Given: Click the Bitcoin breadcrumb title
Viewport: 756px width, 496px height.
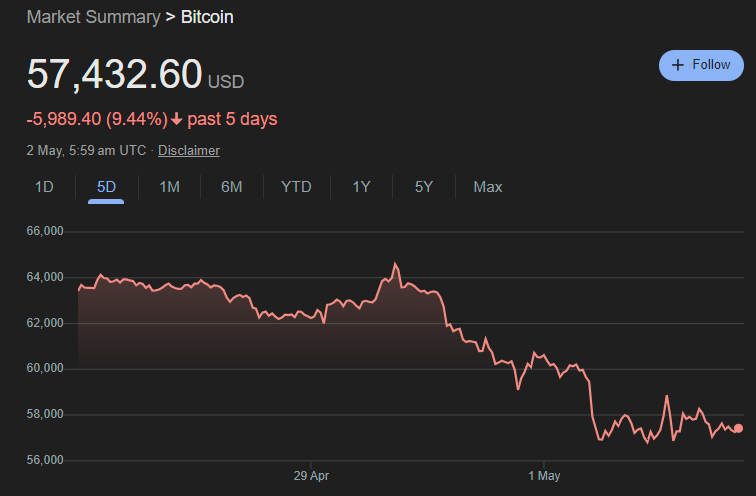Looking at the screenshot, I should click(x=207, y=17).
